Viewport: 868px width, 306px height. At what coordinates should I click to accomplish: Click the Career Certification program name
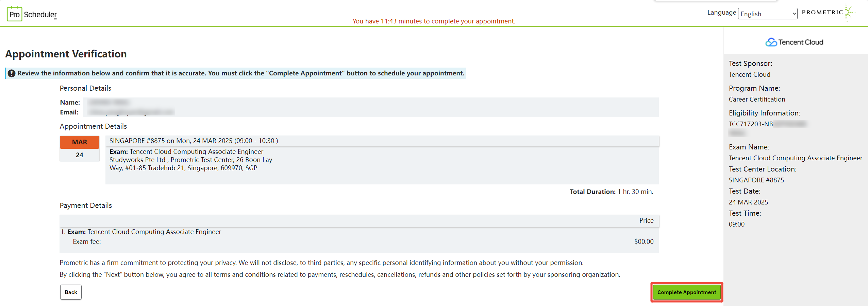pos(757,99)
